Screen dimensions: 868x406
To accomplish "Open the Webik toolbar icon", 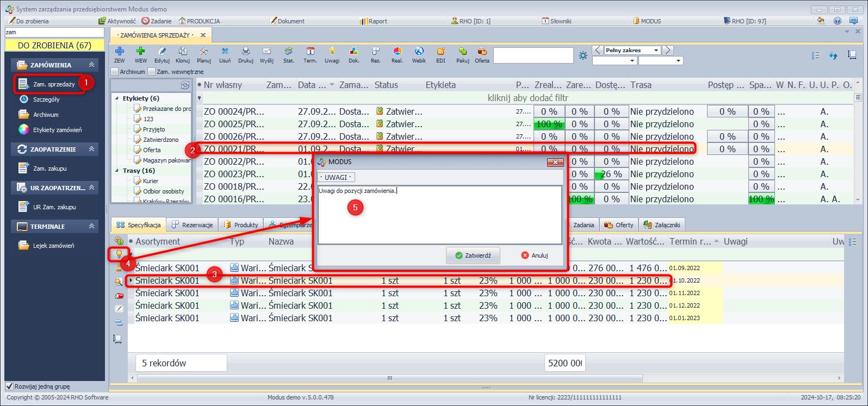I will click(419, 52).
